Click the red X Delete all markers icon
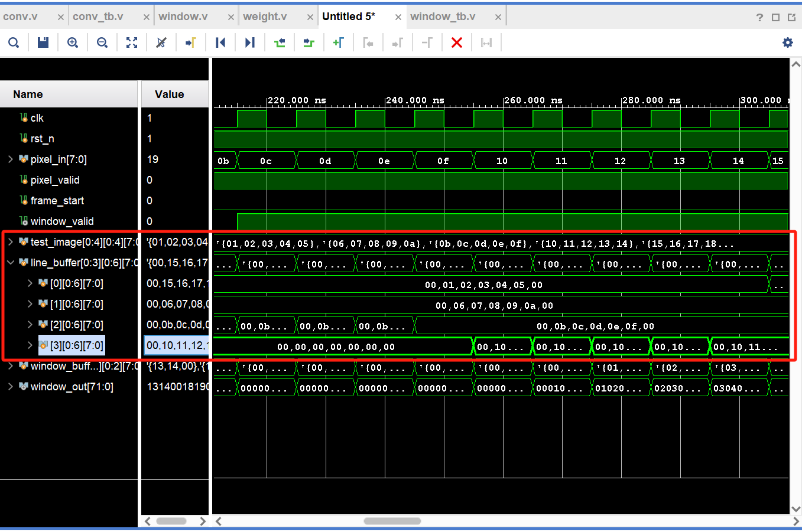802x532 pixels. click(457, 43)
